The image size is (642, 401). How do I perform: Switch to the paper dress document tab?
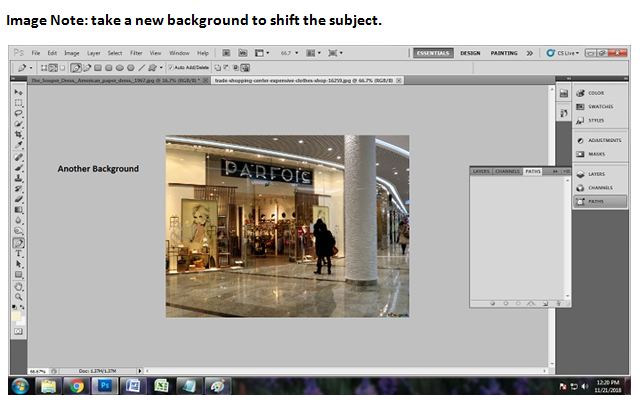pos(119,80)
